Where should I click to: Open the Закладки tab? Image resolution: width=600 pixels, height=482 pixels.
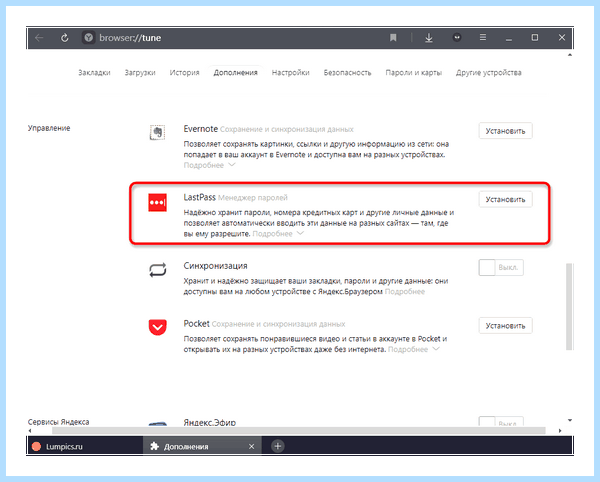pos(94,73)
